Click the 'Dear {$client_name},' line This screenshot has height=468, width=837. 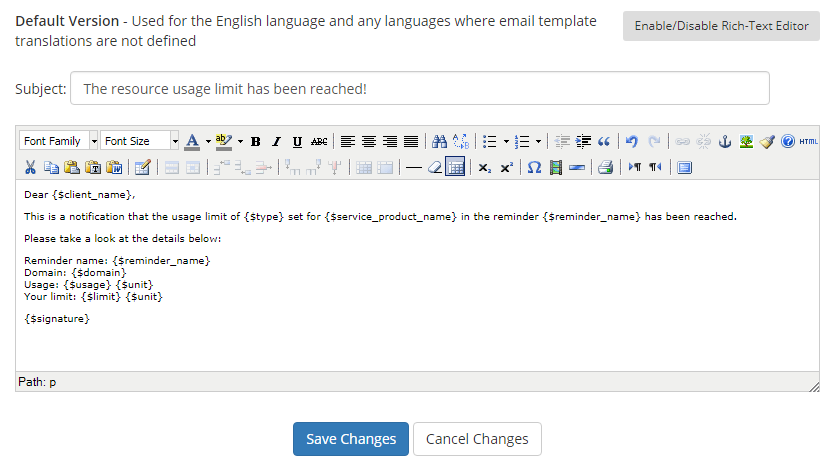coord(80,195)
